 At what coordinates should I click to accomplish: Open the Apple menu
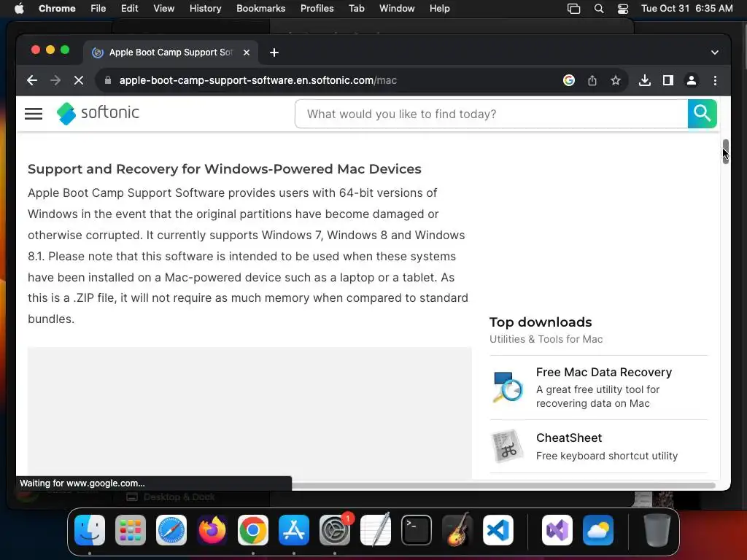coord(19,8)
